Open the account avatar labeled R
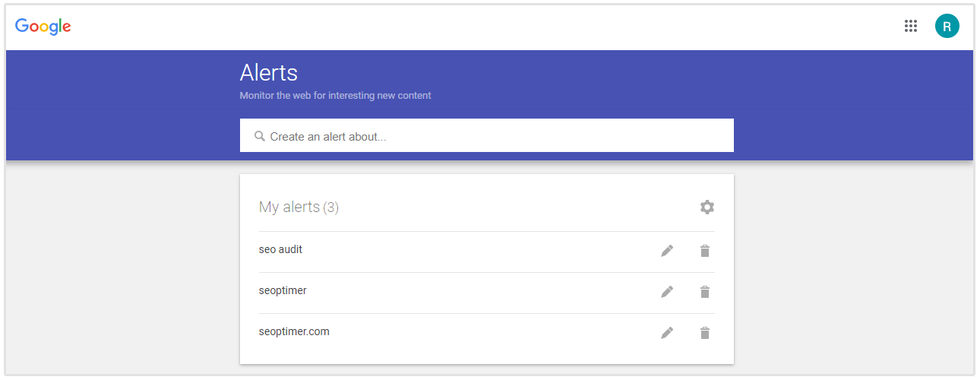Viewport: 980px width, 380px height. (x=947, y=26)
